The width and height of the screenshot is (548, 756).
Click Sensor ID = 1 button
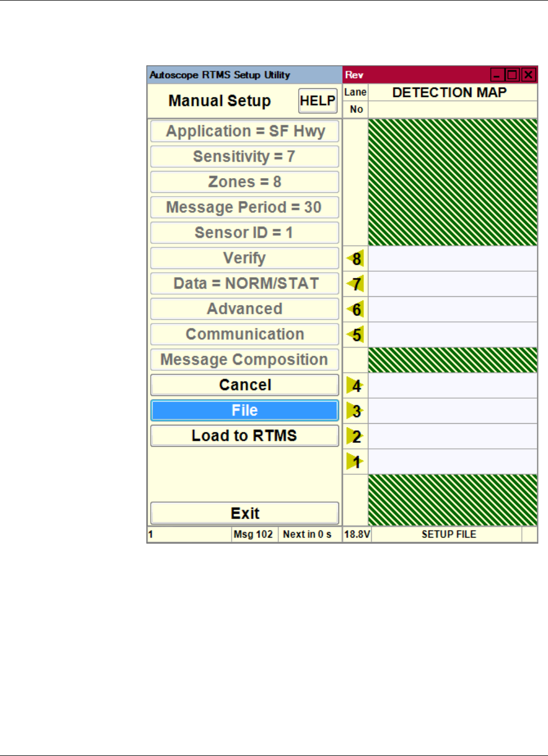pos(245,233)
